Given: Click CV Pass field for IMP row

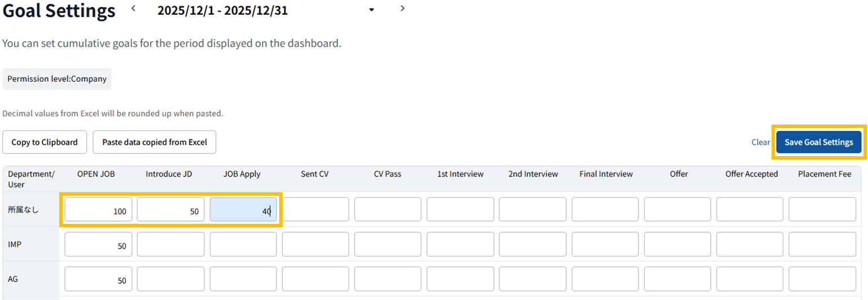Looking at the screenshot, I should point(387,244).
